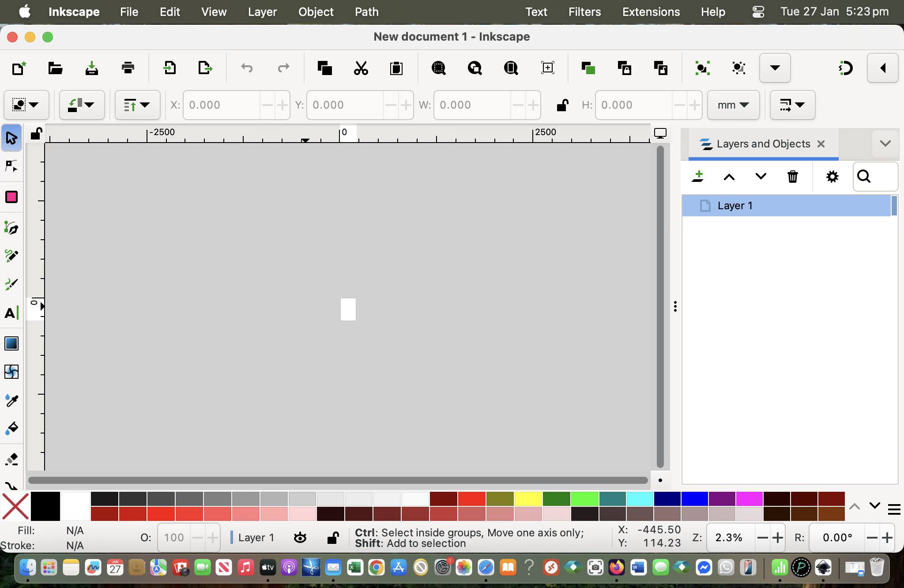Open the mm units dropdown
This screenshot has width=904, height=588.
[733, 105]
